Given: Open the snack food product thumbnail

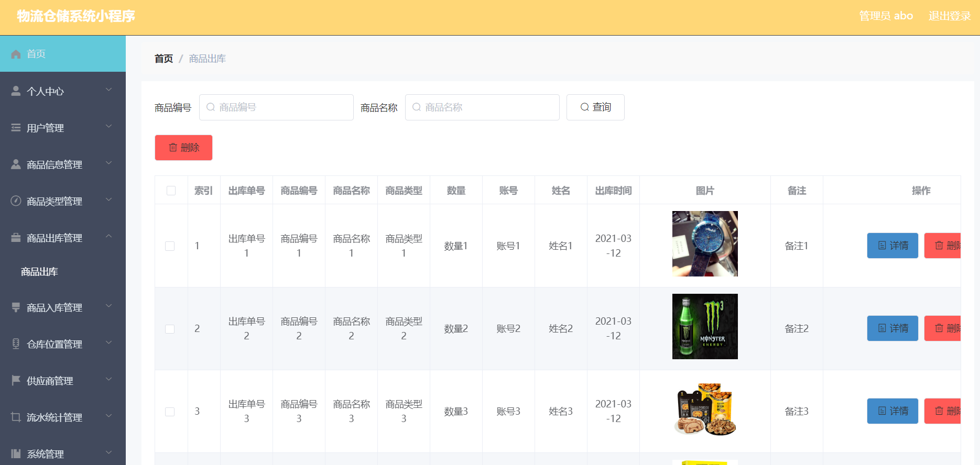Looking at the screenshot, I should click(x=705, y=409).
